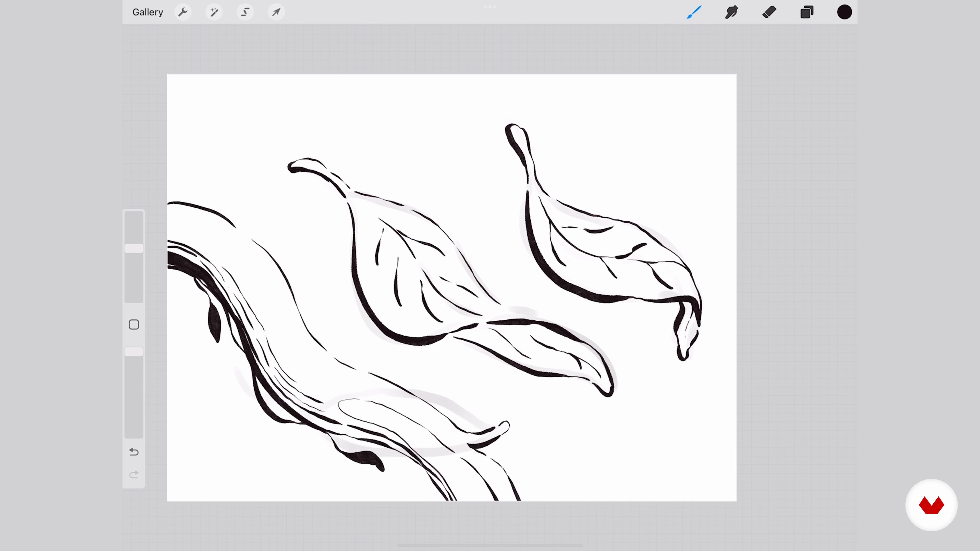Select the Smudge tool

731,12
